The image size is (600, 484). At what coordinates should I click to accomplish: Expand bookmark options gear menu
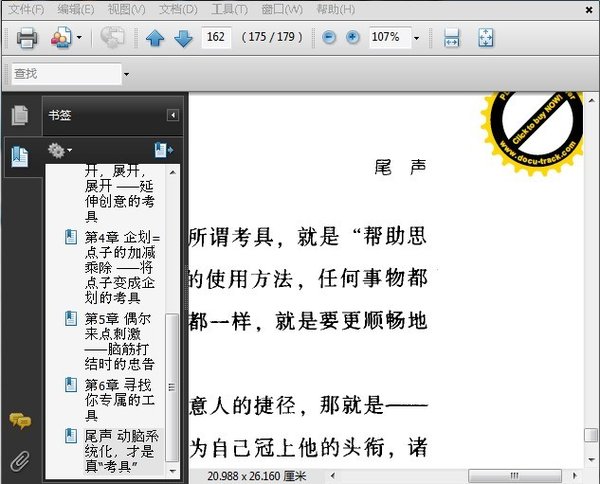coord(60,150)
